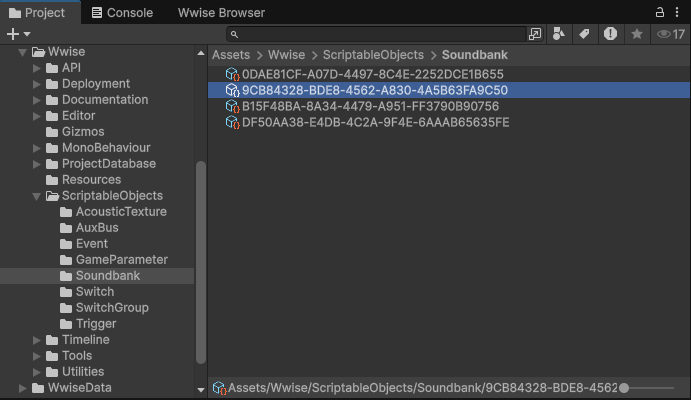Expand the WwiseData folder
The width and height of the screenshot is (691, 400).
23,388
